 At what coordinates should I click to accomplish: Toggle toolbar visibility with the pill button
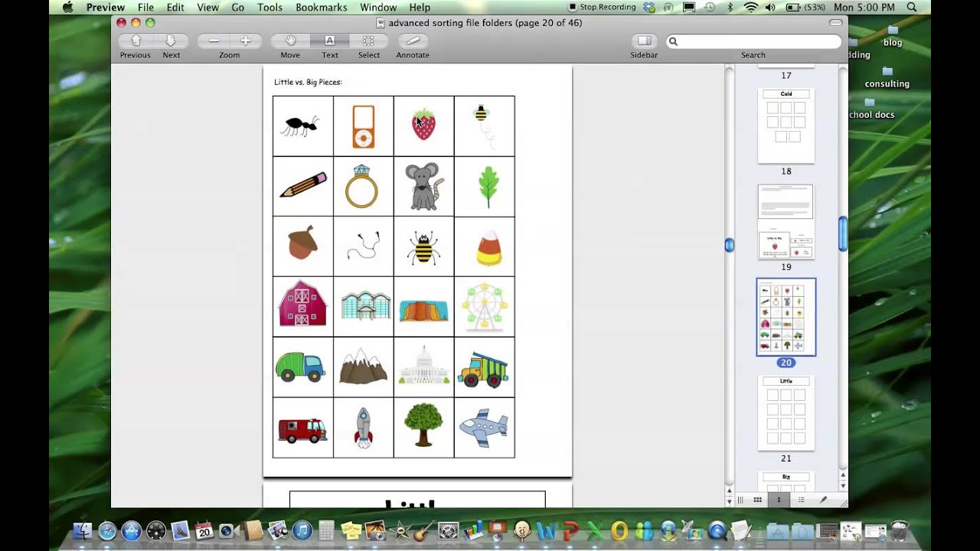[x=835, y=23]
